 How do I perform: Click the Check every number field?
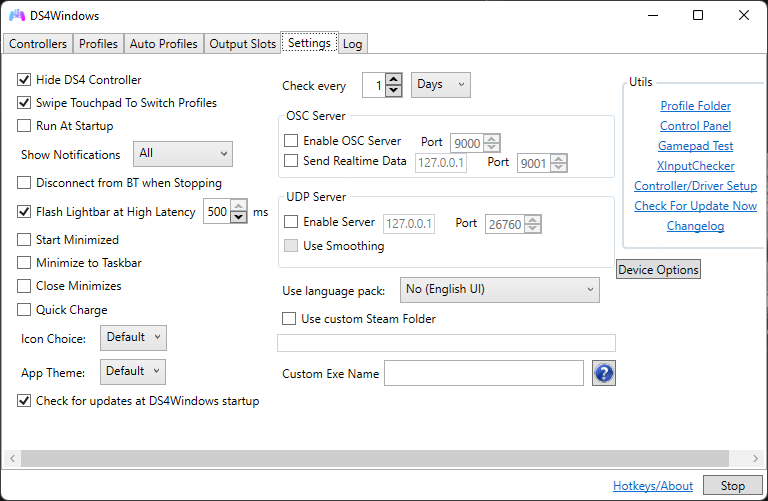374,85
